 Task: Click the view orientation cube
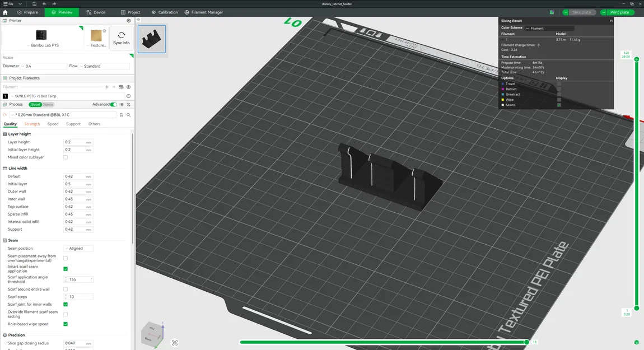[x=152, y=335]
